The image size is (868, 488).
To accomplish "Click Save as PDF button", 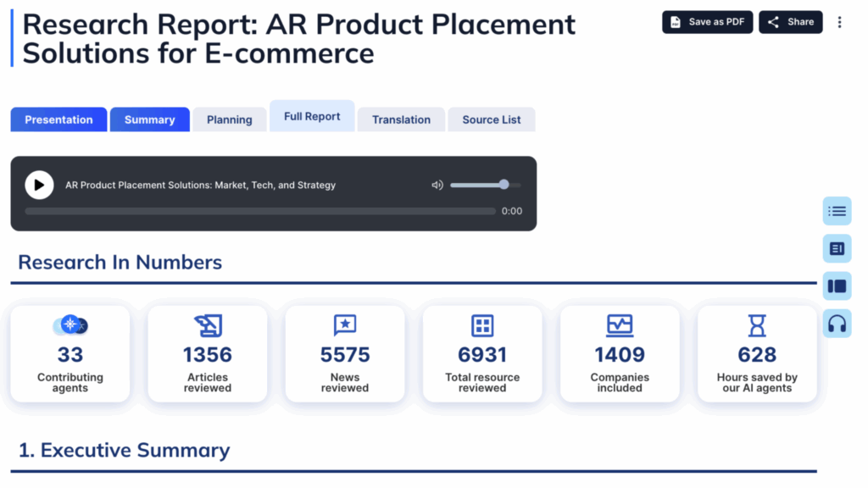I will pyautogui.click(x=707, y=22).
